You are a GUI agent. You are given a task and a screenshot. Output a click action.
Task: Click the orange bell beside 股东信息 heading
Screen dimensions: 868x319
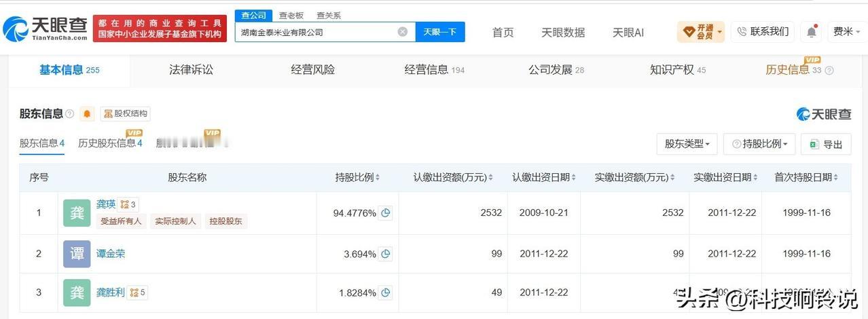87,113
